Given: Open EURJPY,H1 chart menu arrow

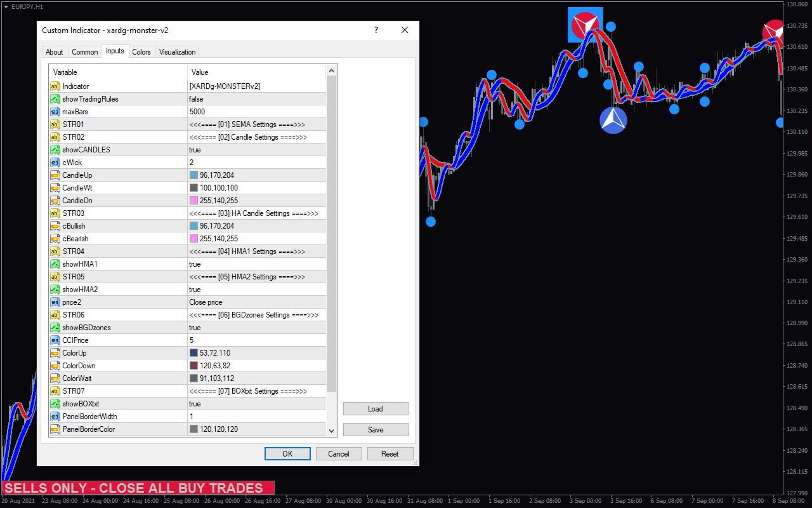Looking at the screenshot, I should coord(6,6).
